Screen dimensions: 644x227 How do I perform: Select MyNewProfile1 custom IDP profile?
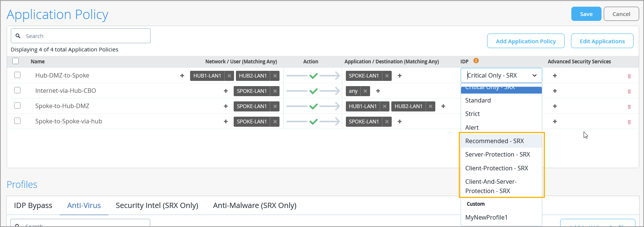(x=486, y=217)
